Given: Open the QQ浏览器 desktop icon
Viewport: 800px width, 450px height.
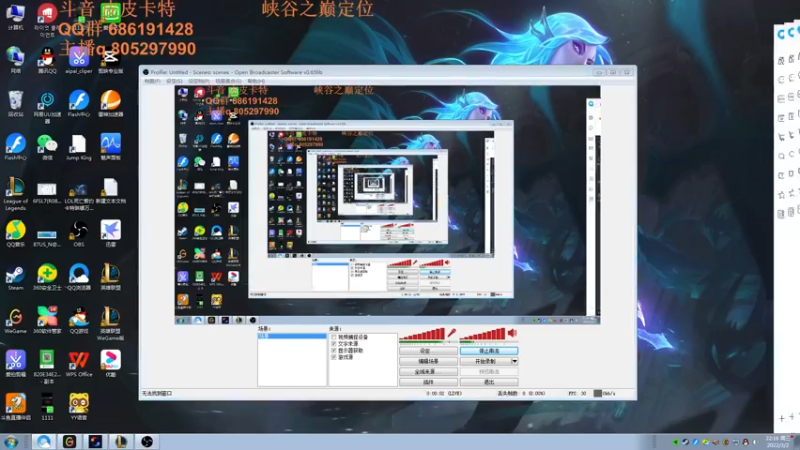Looking at the screenshot, I should 79,278.
